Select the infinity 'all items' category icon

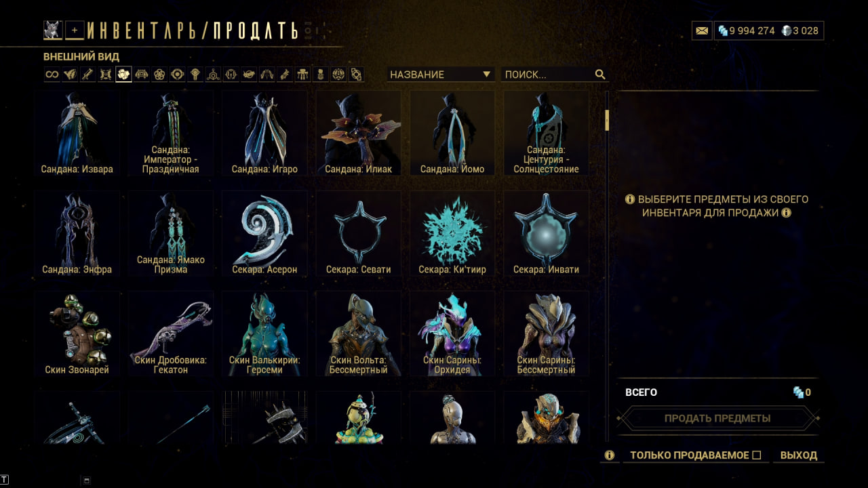[x=52, y=75]
